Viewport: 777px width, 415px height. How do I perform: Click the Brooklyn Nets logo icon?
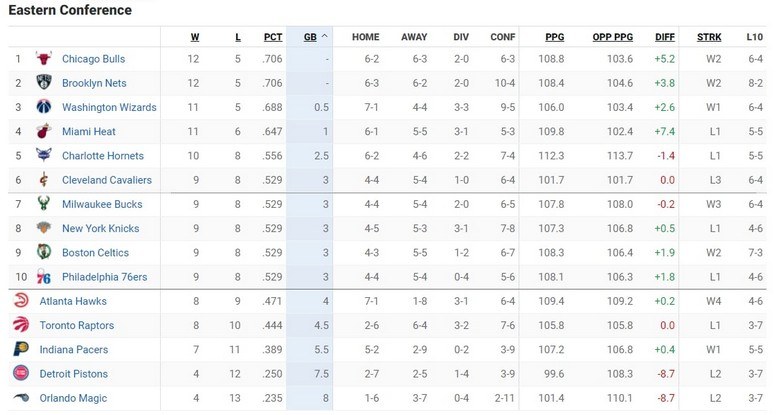[44, 83]
